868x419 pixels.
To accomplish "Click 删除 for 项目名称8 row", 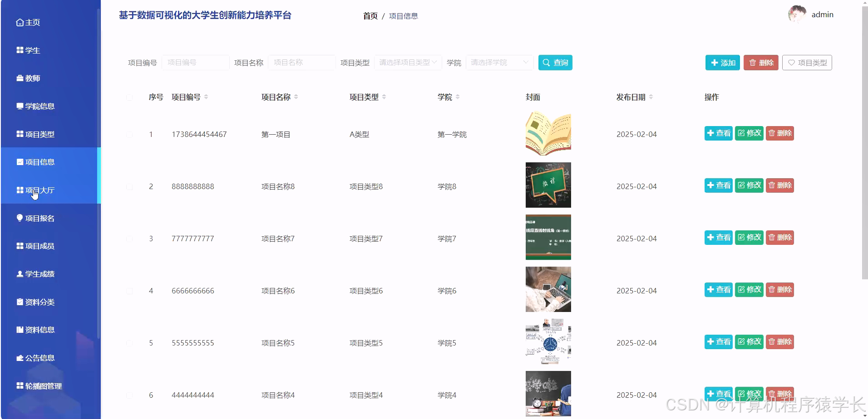I will 780,185.
